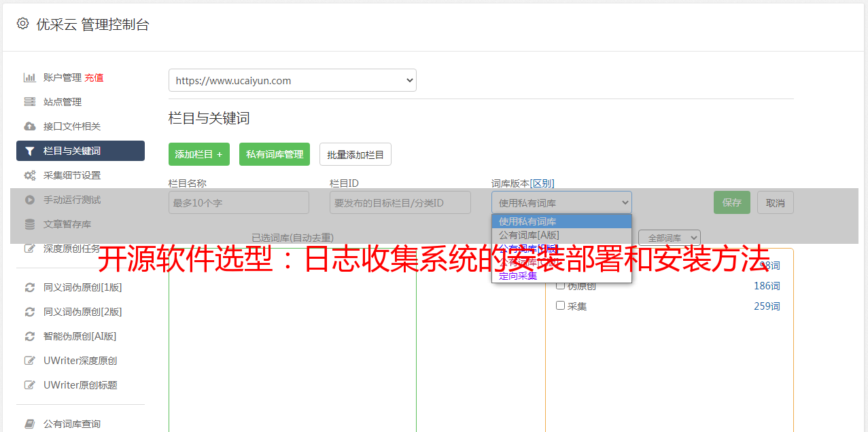Click the green 添加栏目 + button
868x432 pixels.
point(198,154)
